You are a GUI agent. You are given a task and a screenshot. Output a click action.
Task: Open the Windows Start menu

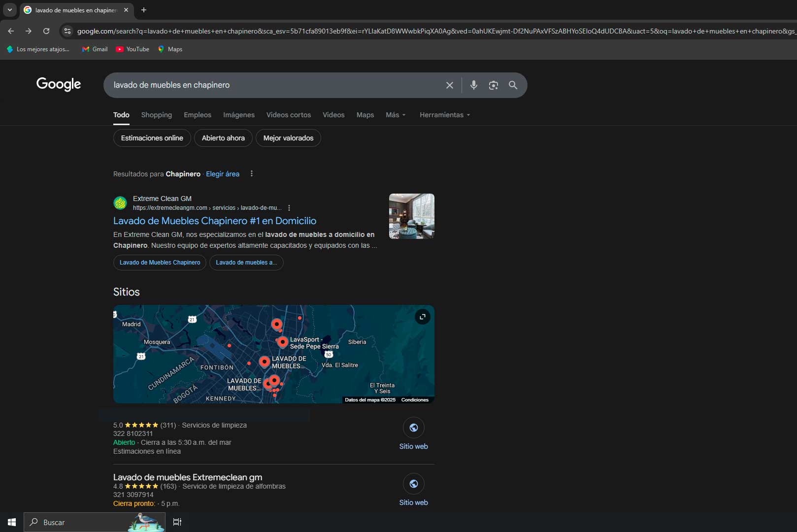click(x=12, y=522)
